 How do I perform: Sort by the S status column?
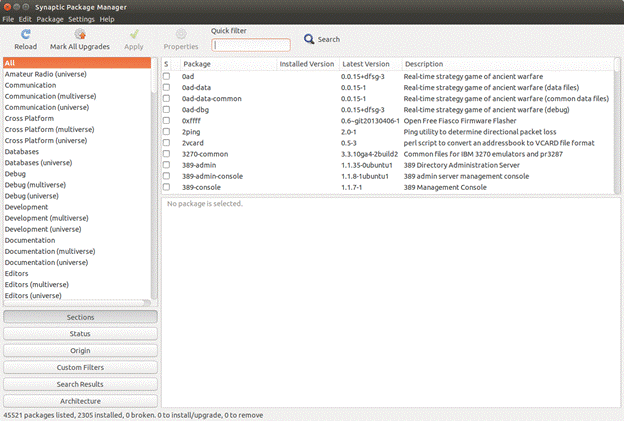[166, 64]
